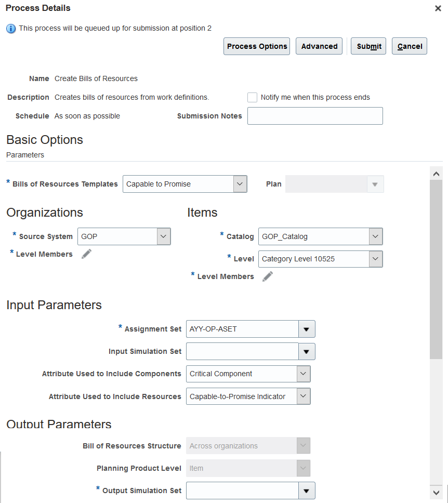
Task: Expand the Source System dropdown
Action: [x=163, y=236]
